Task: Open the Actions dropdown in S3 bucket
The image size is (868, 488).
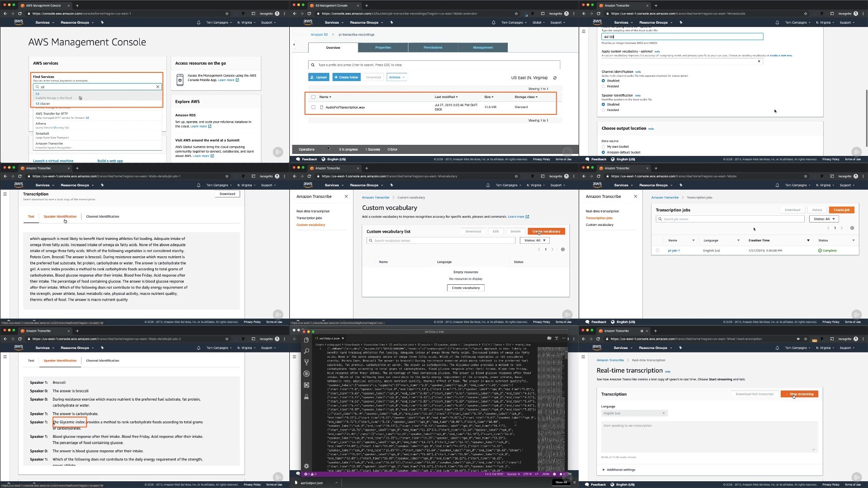Action: pyautogui.click(x=397, y=77)
